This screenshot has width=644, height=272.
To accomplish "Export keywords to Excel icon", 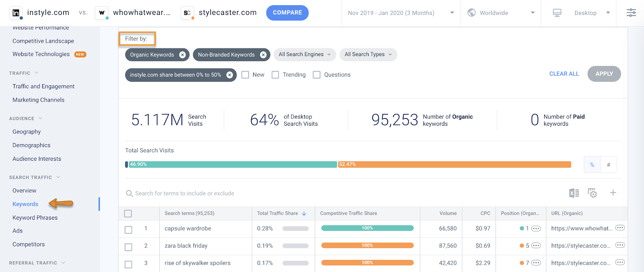I will point(574,193).
